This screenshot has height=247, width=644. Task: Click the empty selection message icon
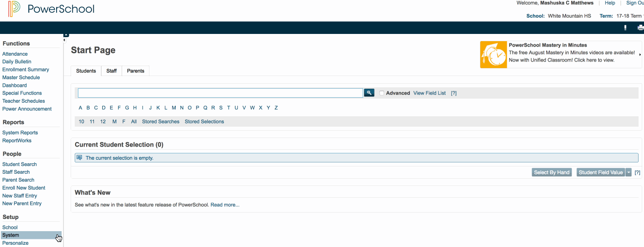tap(79, 158)
